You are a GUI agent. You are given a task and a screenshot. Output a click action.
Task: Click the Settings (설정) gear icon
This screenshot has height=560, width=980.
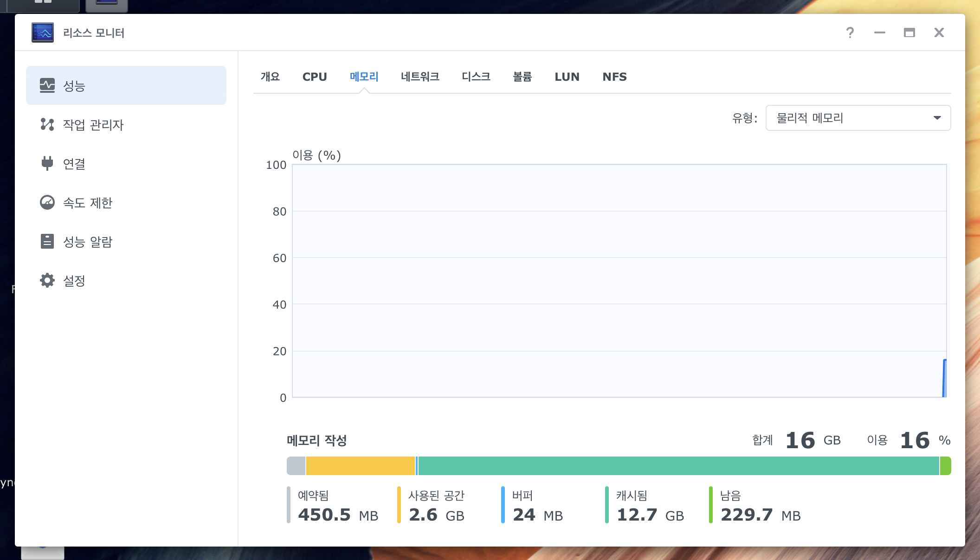pos(47,280)
